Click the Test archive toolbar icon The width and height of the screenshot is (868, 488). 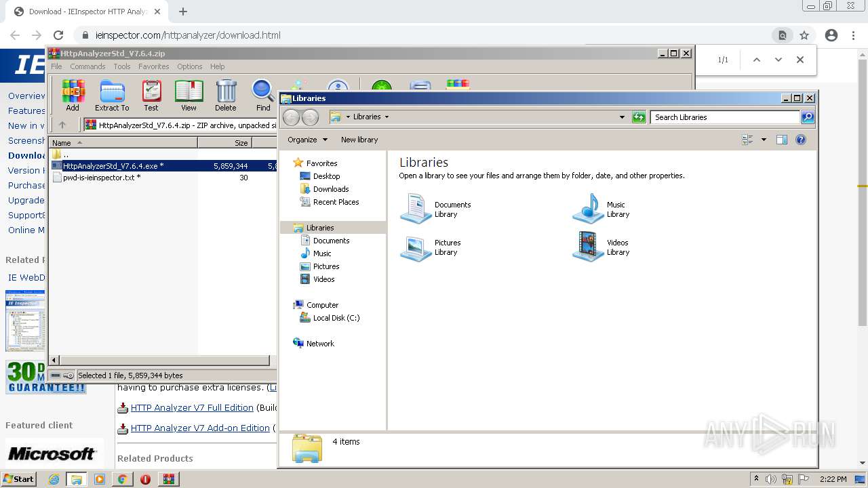(x=151, y=95)
